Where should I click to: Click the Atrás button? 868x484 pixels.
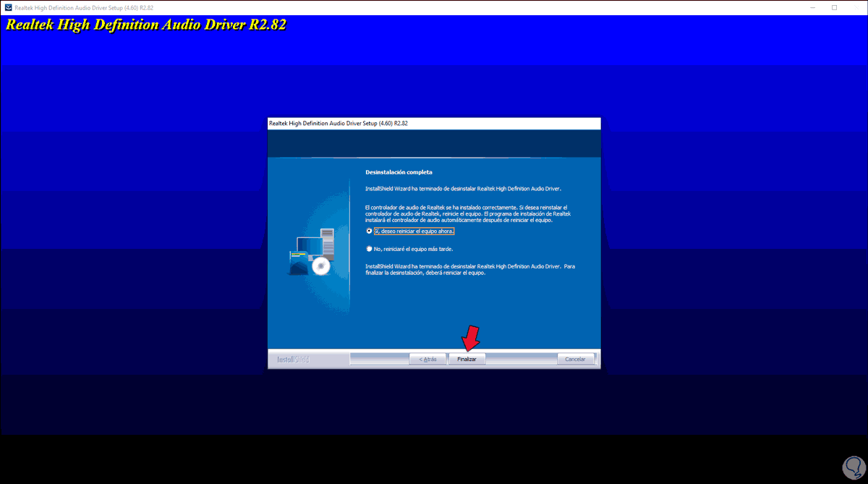pos(427,359)
